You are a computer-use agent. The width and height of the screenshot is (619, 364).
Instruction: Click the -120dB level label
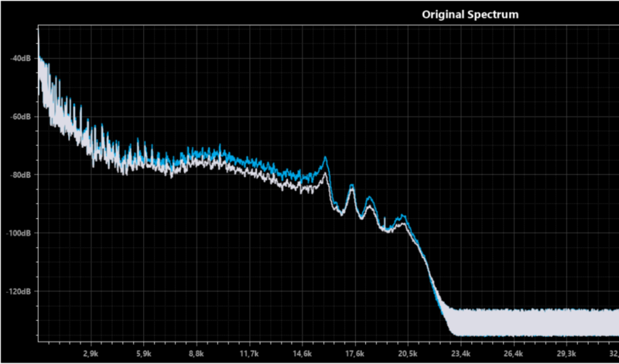(x=20, y=291)
